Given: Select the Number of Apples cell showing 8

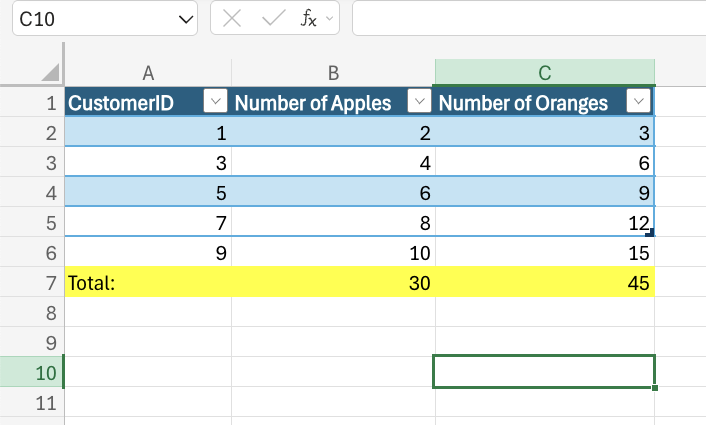Looking at the screenshot, I should click(333, 222).
